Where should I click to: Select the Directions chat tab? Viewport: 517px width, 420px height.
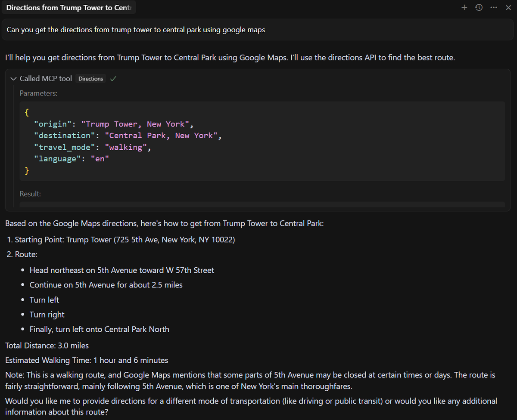[x=69, y=8]
